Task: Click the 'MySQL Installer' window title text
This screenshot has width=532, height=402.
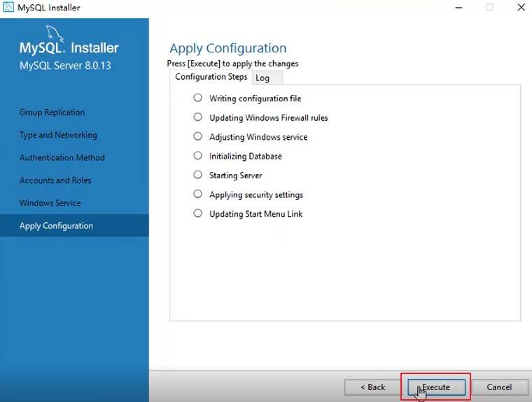Action: (49, 8)
